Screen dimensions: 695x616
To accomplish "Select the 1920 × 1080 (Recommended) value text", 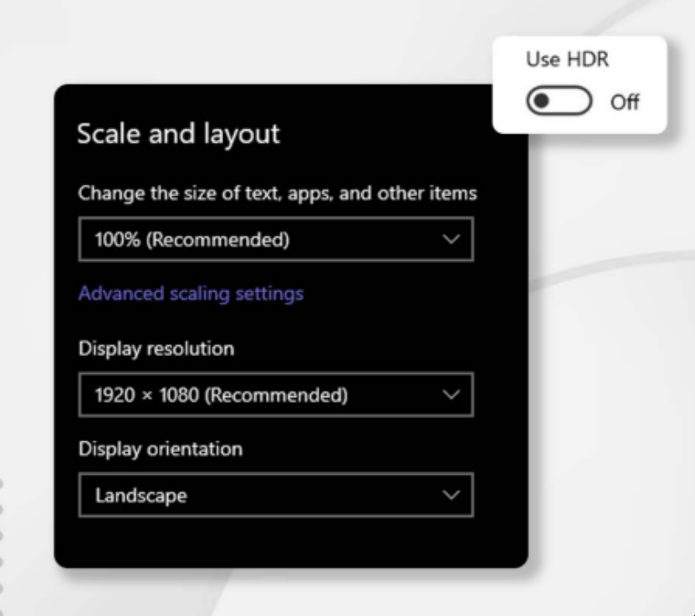I will [221, 395].
